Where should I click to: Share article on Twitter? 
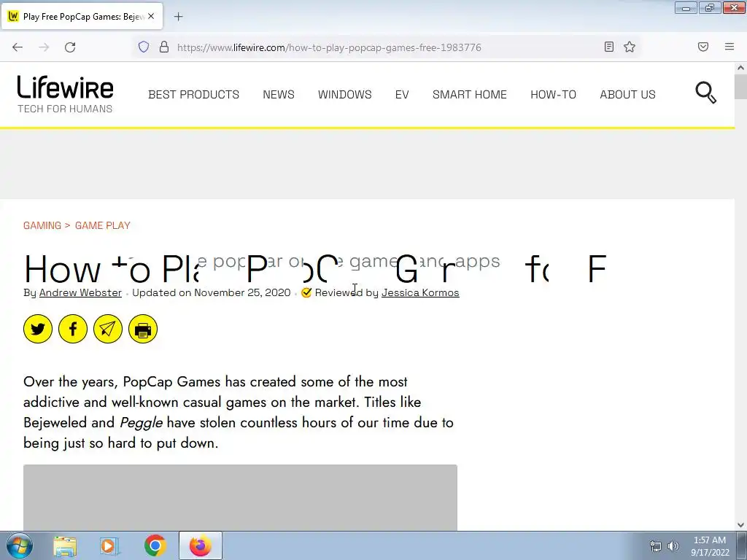coord(38,329)
